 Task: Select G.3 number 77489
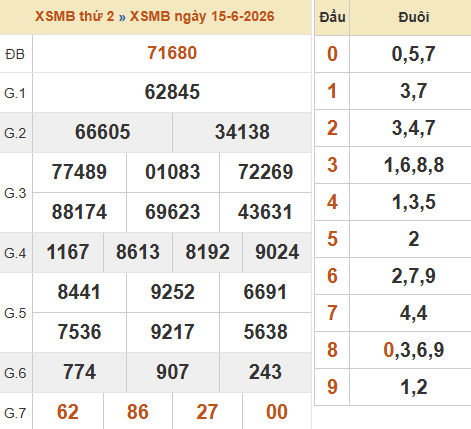[x=79, y=172]
